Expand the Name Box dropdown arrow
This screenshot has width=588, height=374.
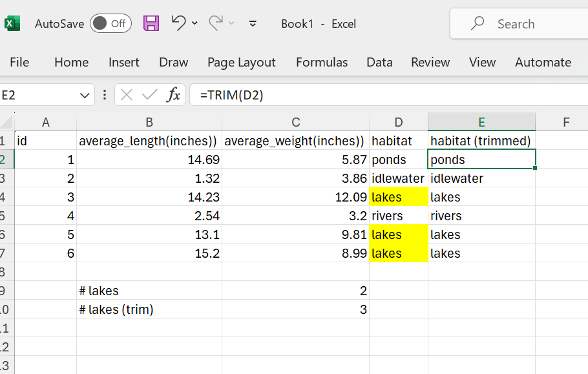point(84,96)
